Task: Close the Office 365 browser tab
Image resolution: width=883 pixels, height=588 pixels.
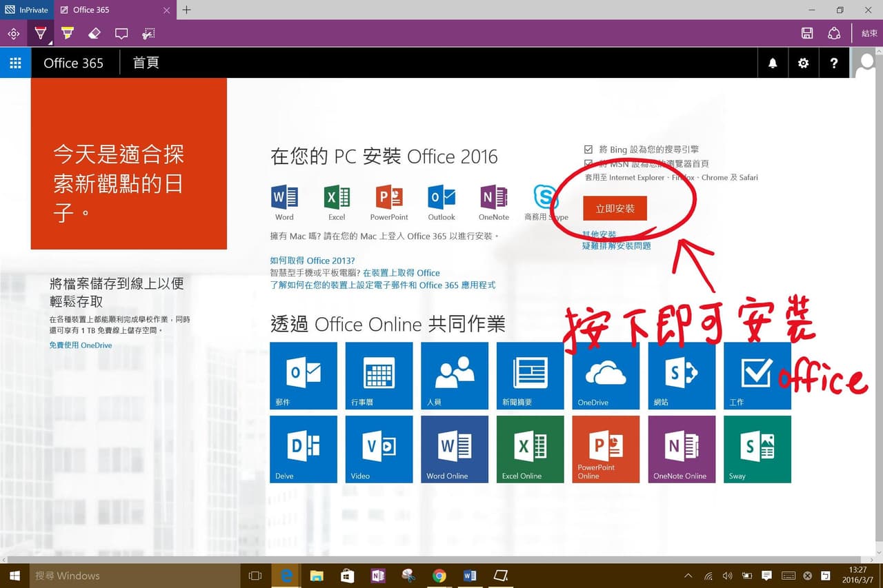Action: [x=167, y=10]
